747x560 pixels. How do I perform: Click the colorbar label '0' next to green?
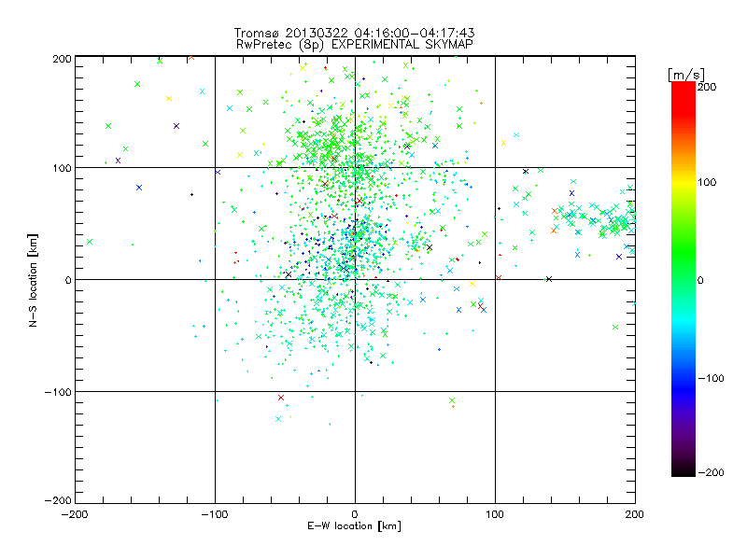pos(700,280)
